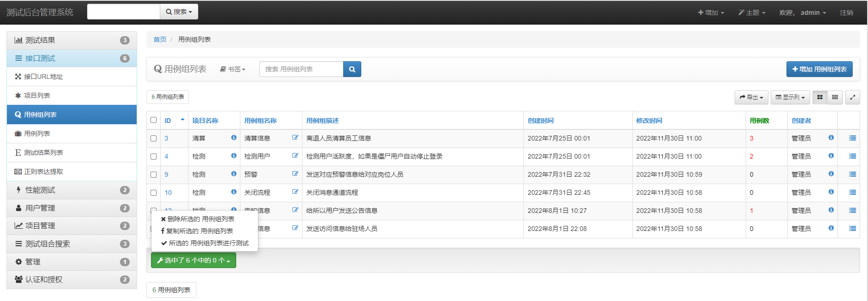Expand table to full screen
This screenshot has height=301, width=868.
(853, 97)
